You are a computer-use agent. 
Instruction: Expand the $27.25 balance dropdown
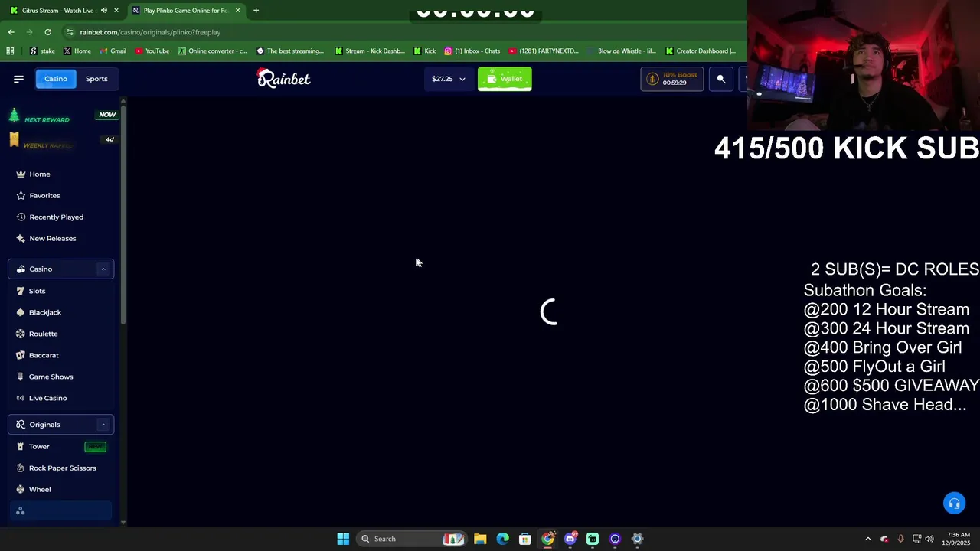point(448,79)
